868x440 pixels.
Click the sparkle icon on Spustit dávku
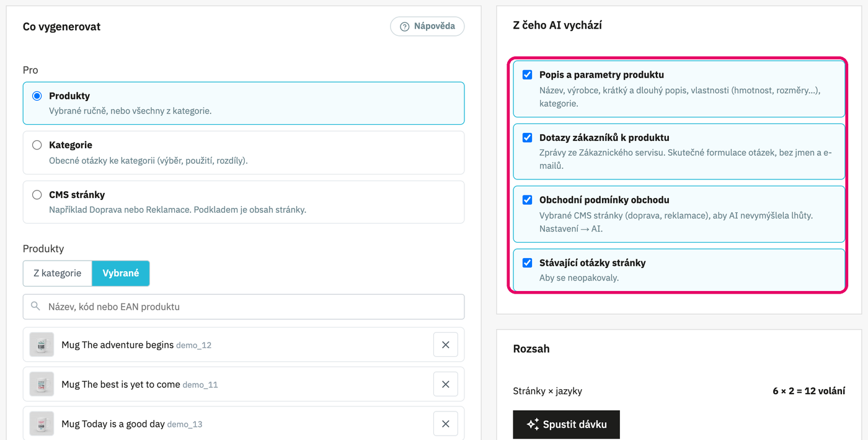tap(532, 424)
